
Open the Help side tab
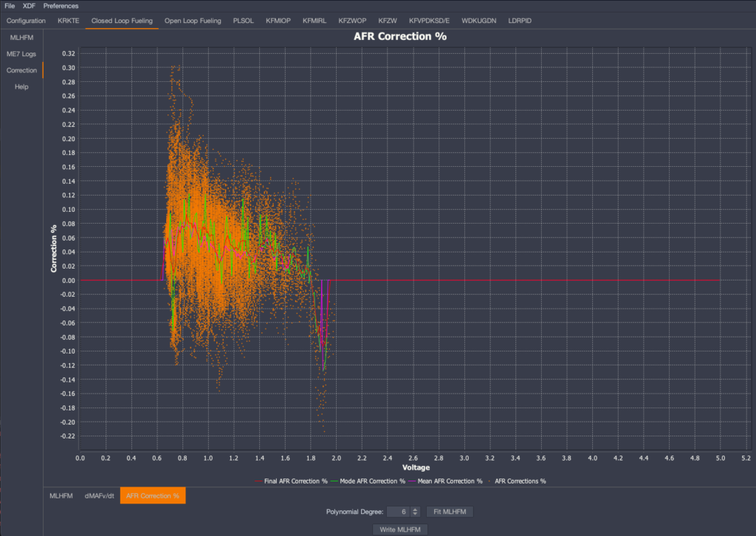point(21,86)
